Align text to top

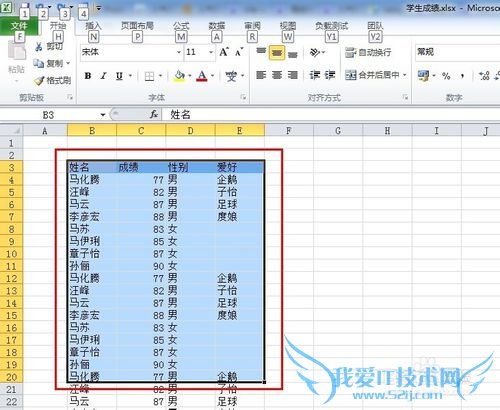tap(261, 52)
